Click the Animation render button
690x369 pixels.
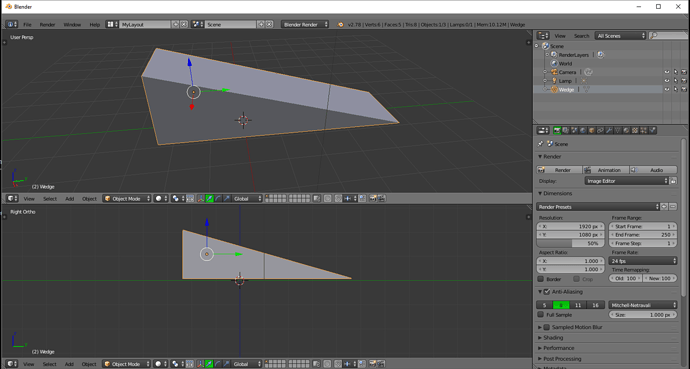click(606, 170)
